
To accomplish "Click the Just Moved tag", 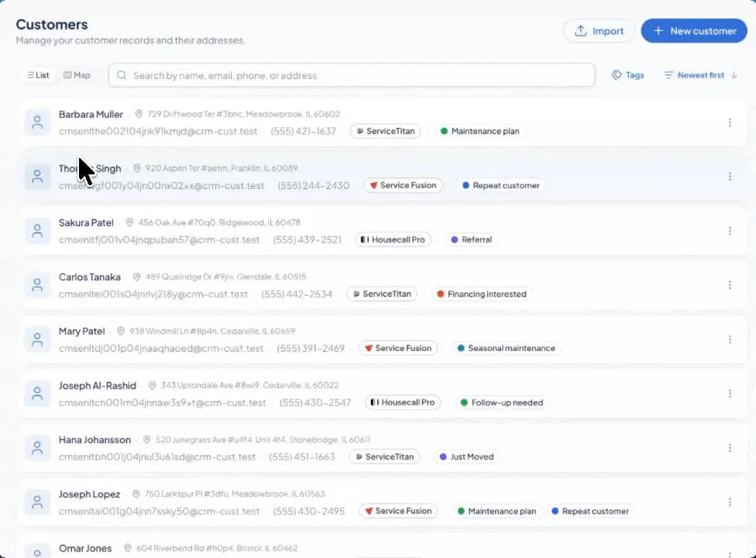I will pos(466,456).
